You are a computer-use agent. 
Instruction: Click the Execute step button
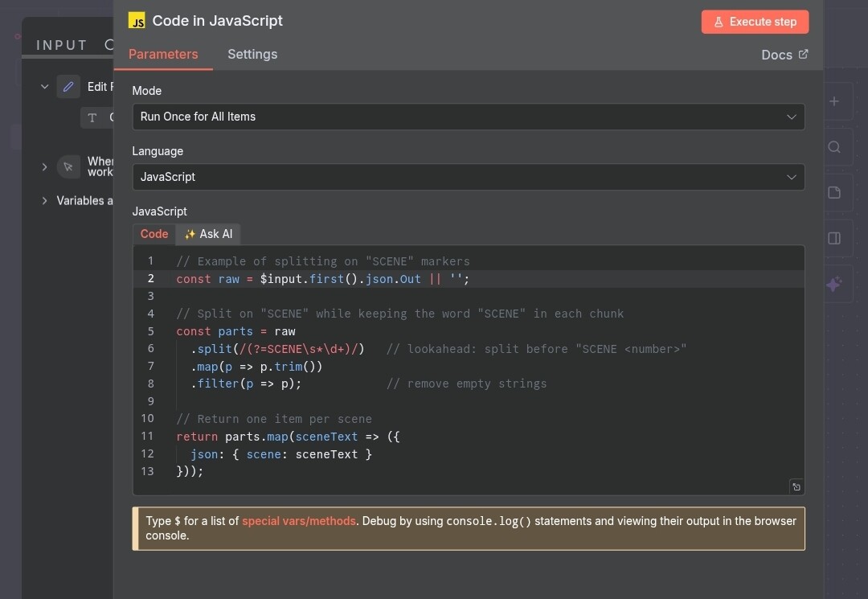coord(755,22)
